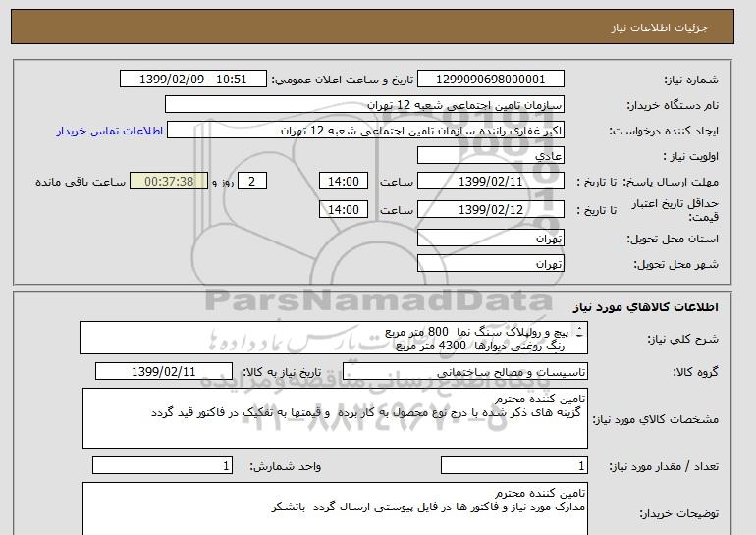Click price validity time field 14:00
The height and width of the screenshot is (535, 756).
click(344, 210)
